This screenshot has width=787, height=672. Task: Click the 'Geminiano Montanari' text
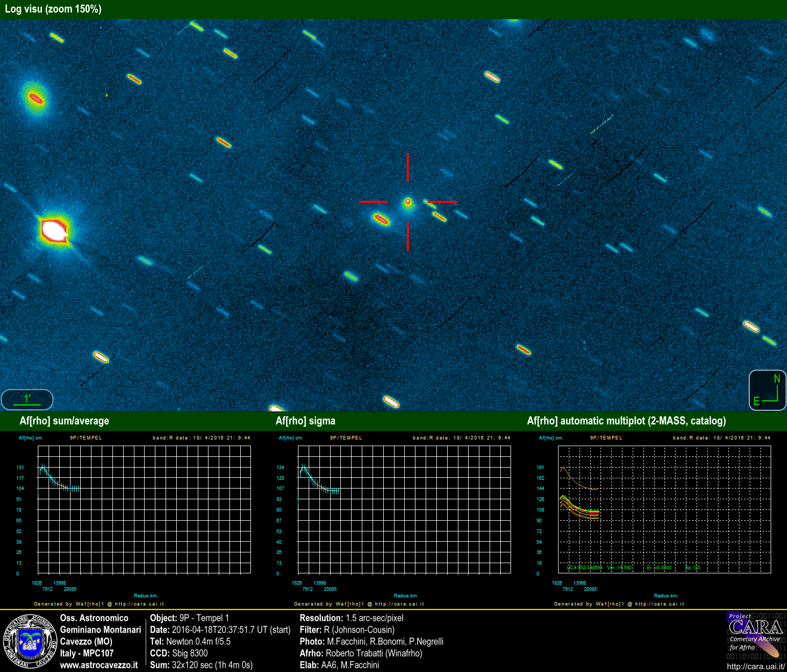[101, 630]
